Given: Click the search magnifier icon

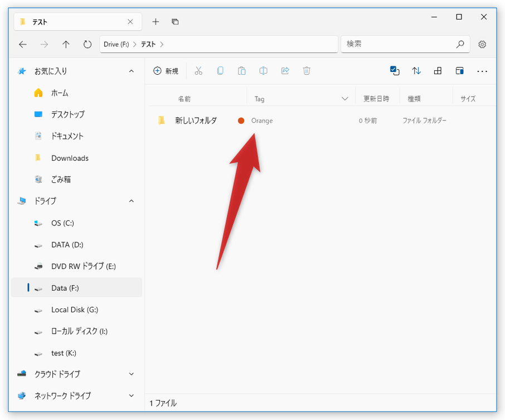Looking at the screenshot, I should tap(460, 44).
